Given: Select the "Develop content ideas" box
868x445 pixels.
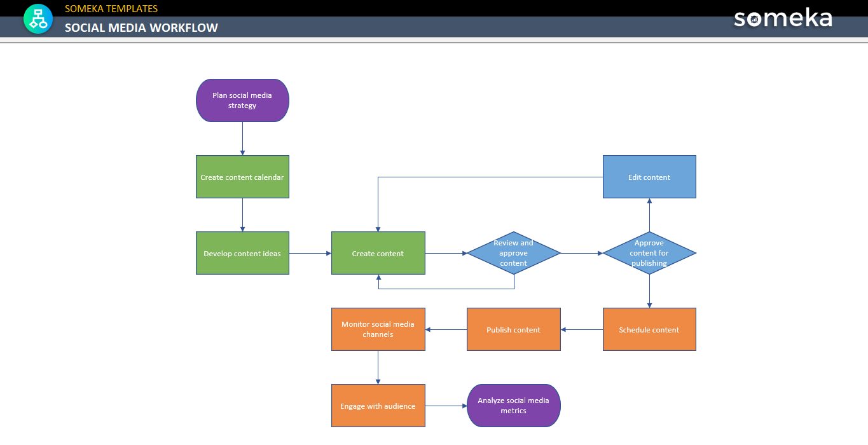Looking at the screenshot, I should tap(242, 253).
